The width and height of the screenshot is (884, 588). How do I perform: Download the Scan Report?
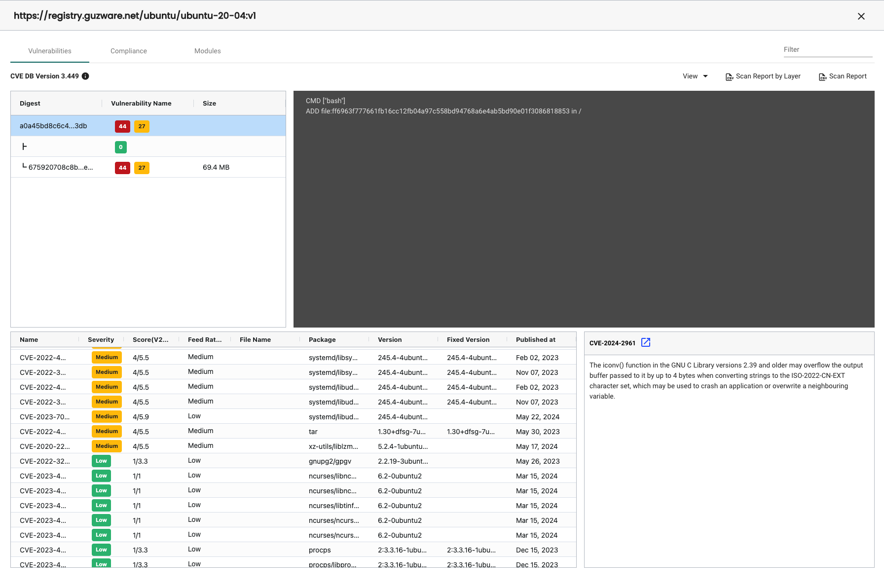tap(843, 76)
